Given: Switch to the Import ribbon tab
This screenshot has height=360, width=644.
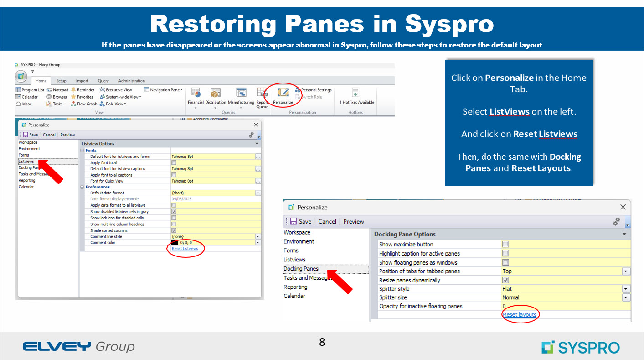Looking at the screenshot, I should click(x=82, y=81).
